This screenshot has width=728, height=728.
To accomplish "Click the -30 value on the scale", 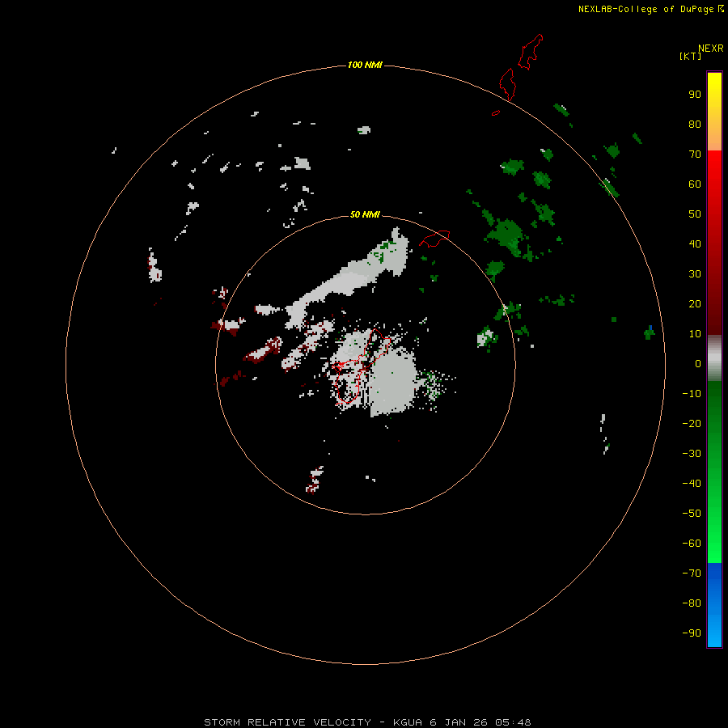I will 692,454.
